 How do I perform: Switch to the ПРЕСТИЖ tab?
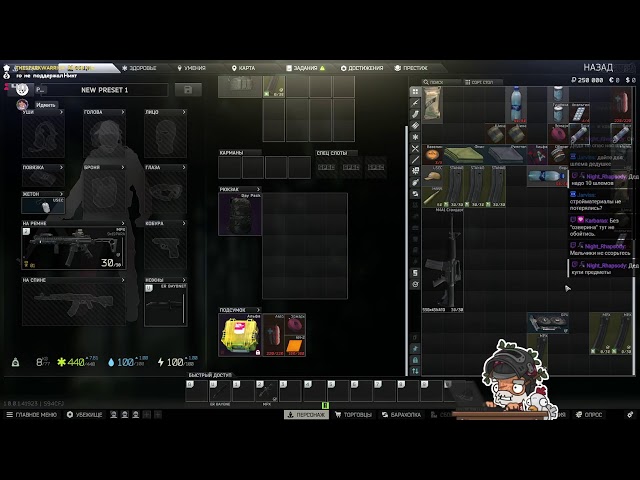tap(411, 68)
